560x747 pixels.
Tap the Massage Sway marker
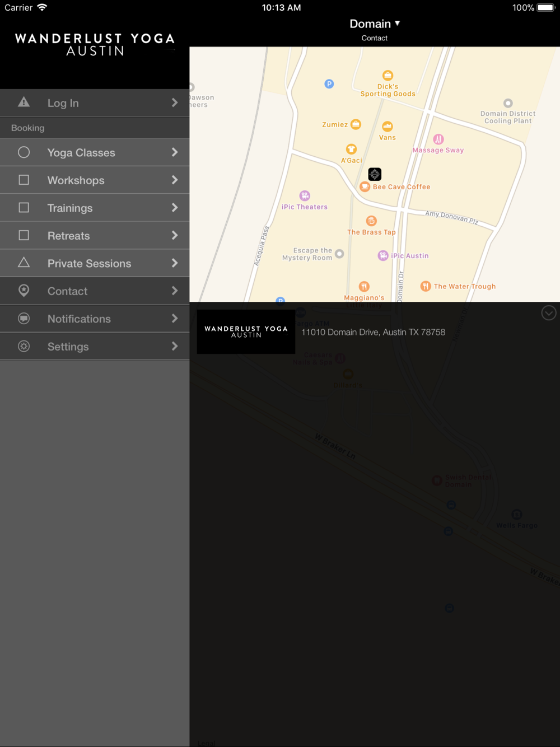438,139
